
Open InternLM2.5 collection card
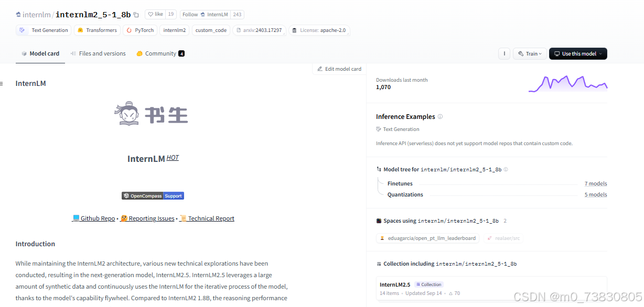[x=491, y=289]
